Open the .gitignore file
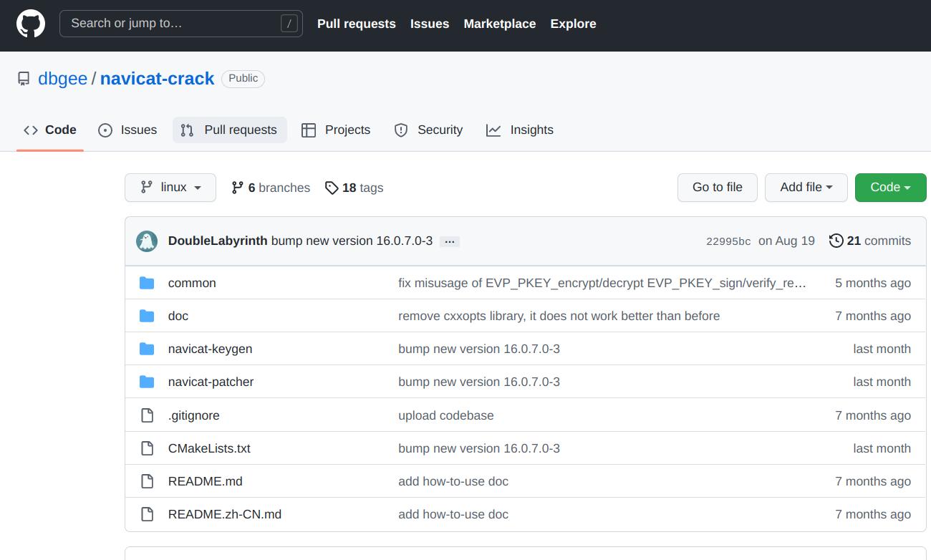931x560 pixels. (194, 415)
